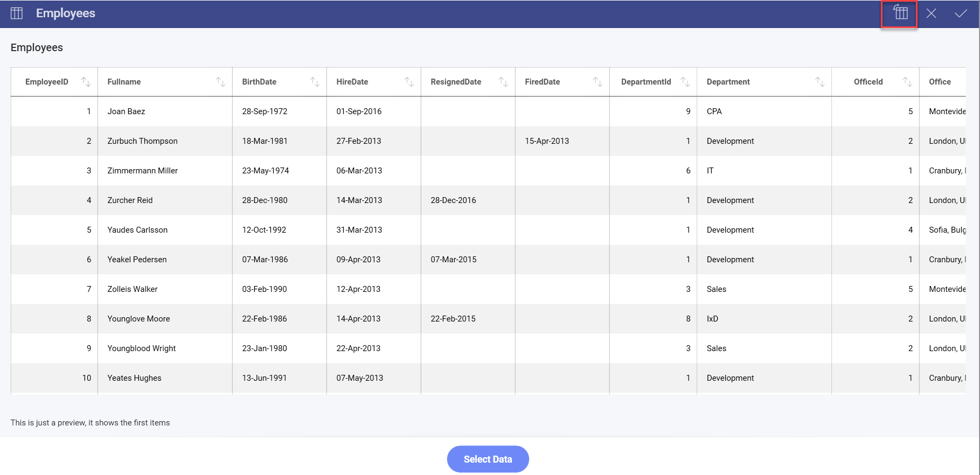
Task: Click the Employees title in header bar
Action: click(x=65, y=13)
